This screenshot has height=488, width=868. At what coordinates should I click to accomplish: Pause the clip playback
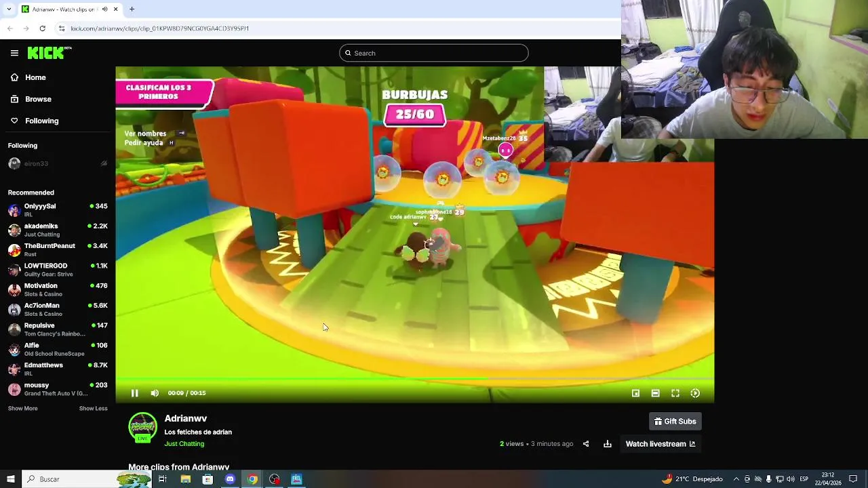pos(134,393)
